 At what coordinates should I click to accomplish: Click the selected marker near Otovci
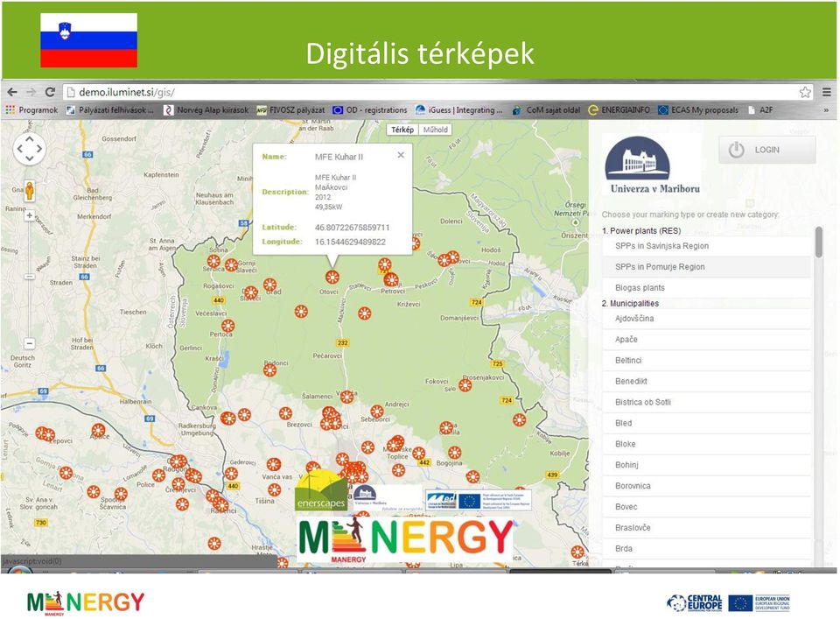point(332,277)
